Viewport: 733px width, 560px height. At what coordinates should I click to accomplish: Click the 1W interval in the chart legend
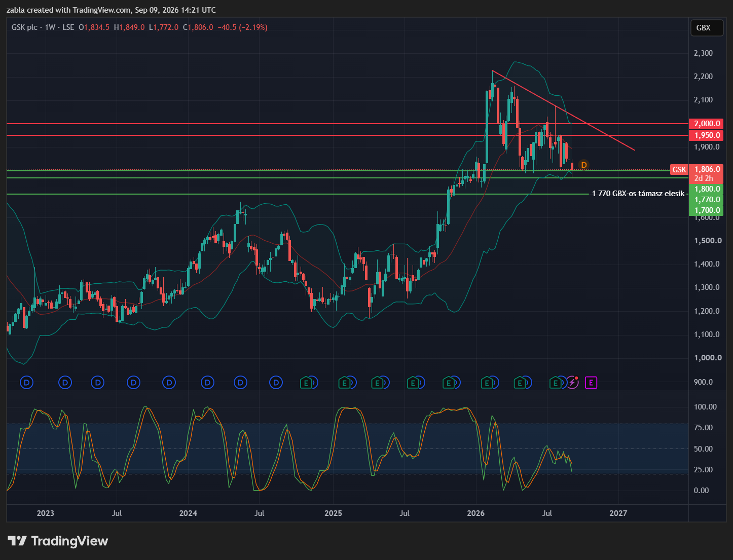pos(50,27)
